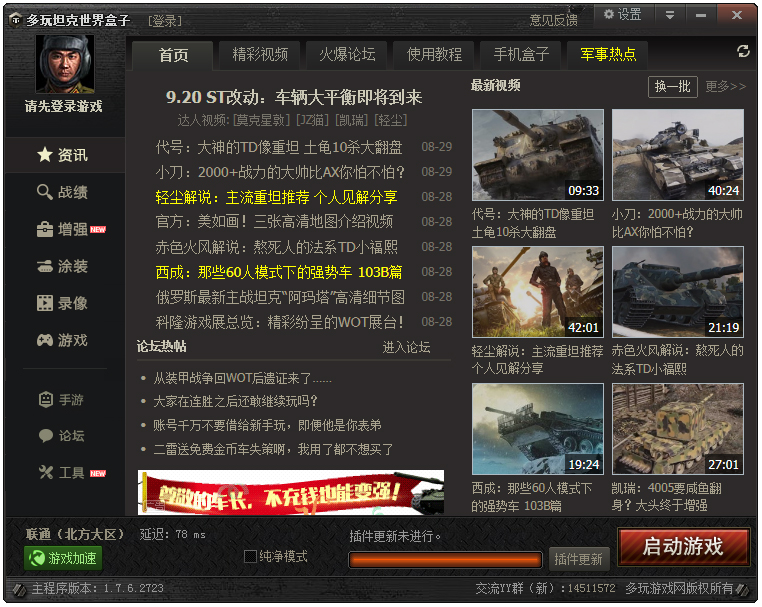Screen dimensions: 762x607
Task: Switch to the 使用教程 tab
Action: pos(433,54)
